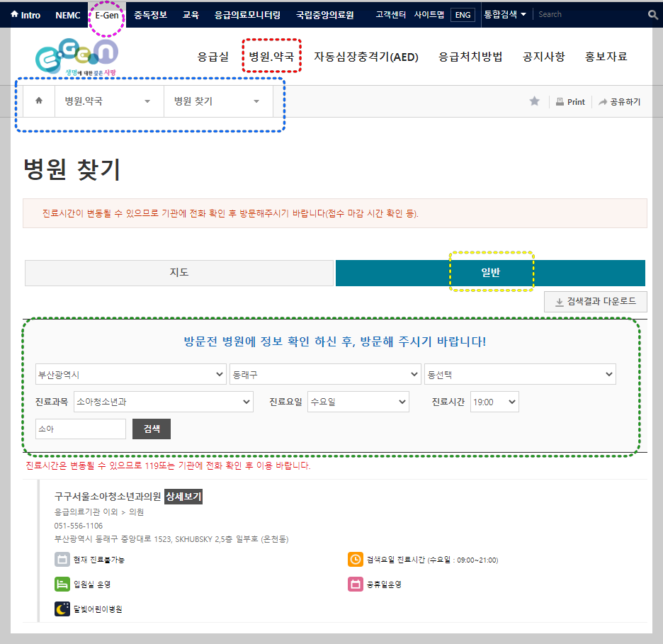
Task: Click the search magnifier in the top bar
Action: 652,13
